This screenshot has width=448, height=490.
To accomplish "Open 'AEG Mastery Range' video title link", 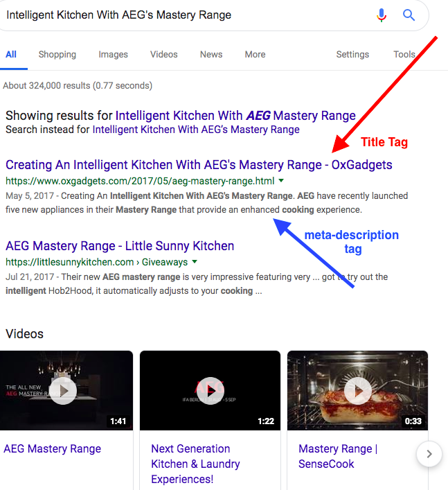I will click(x=53, y=448).
